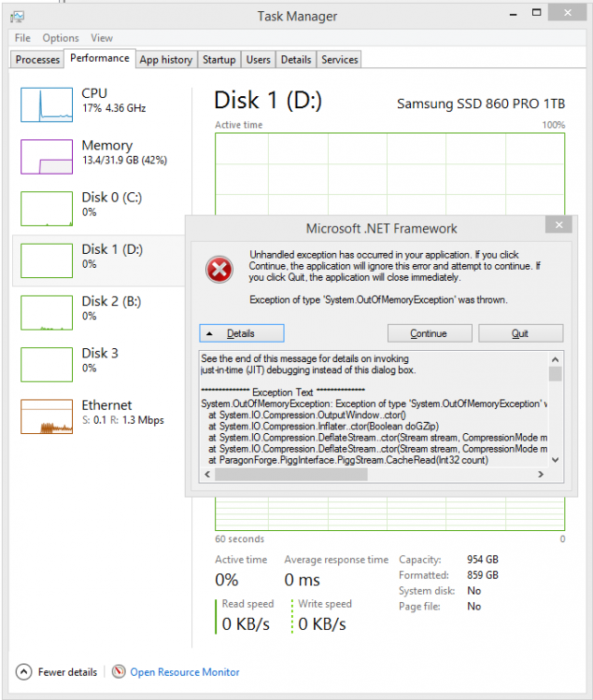
Task: Select the Memory graph thumbnail
Action: click(46, 157)
